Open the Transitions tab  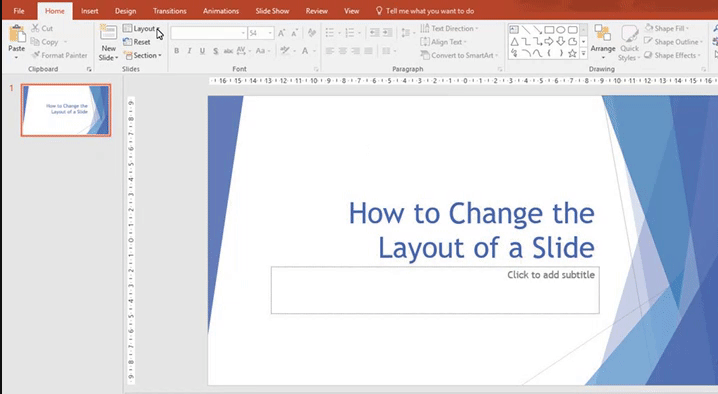[169, 11]
